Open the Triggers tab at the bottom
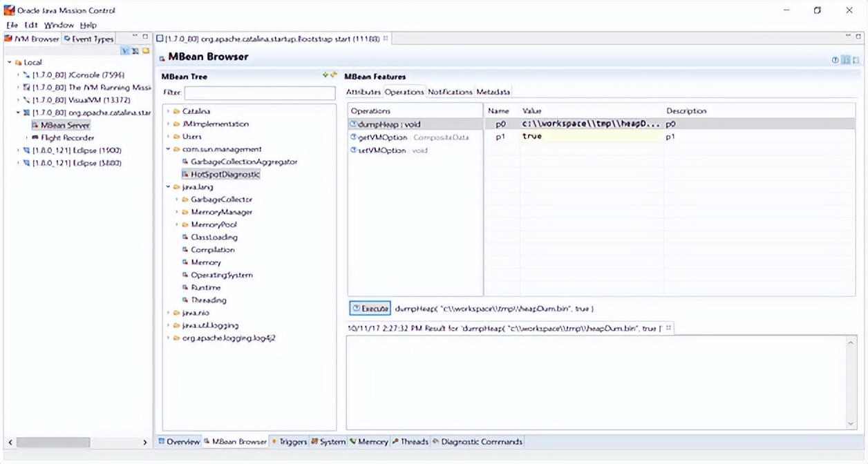868x464 pixels. tap(289, 441)
